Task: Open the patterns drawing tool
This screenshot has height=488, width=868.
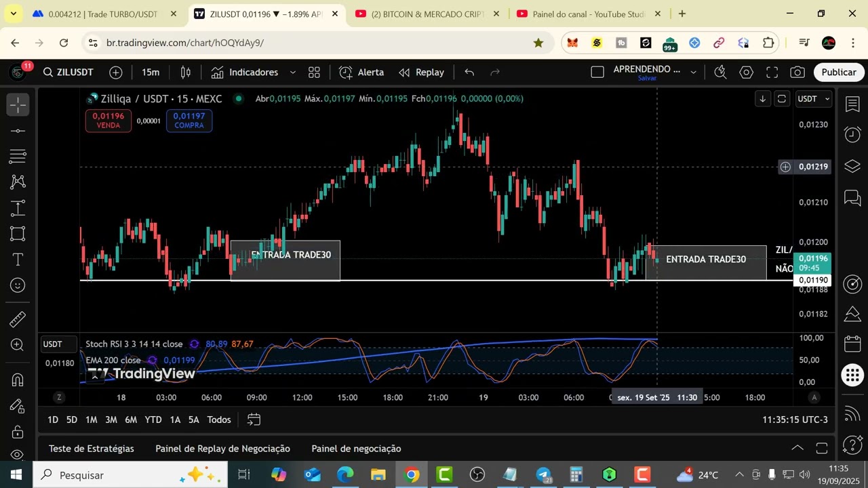Action: [x=18, y=182]
